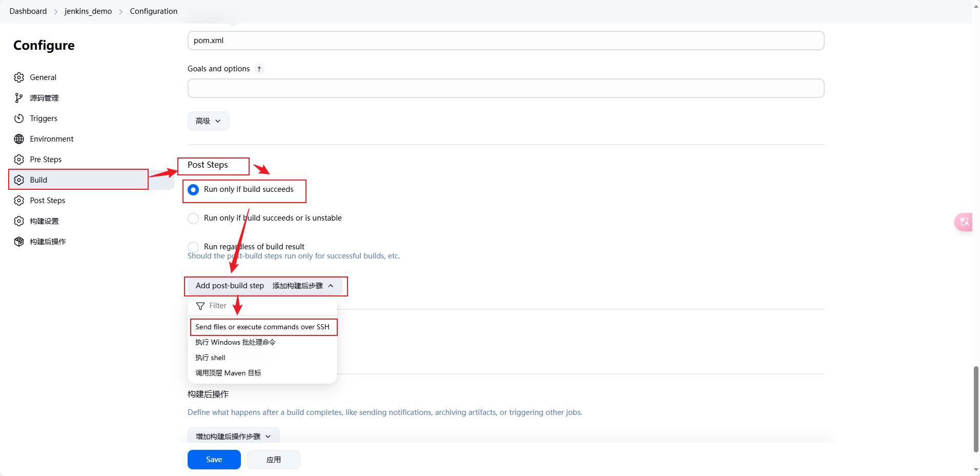980x476 pixels.
Task: Click the Triggers clock icon
Action: [19, 118]
